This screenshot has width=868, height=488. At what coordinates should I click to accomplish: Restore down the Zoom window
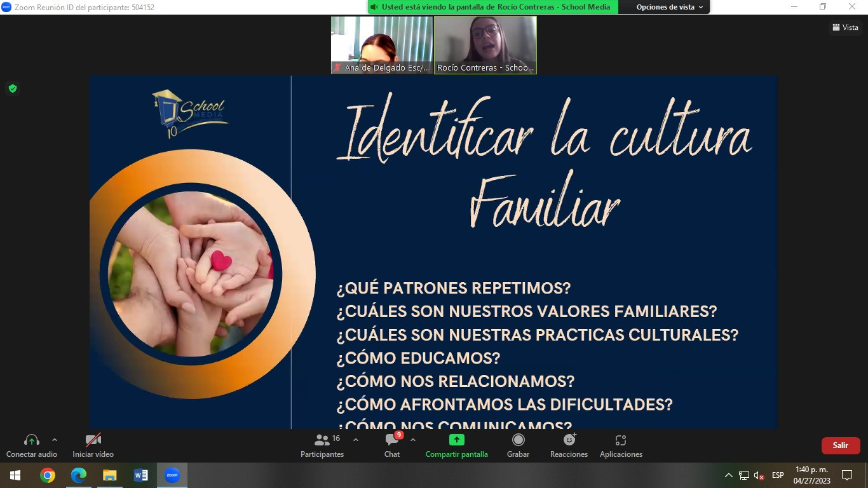pyautogui.click(x=823, y=7)
